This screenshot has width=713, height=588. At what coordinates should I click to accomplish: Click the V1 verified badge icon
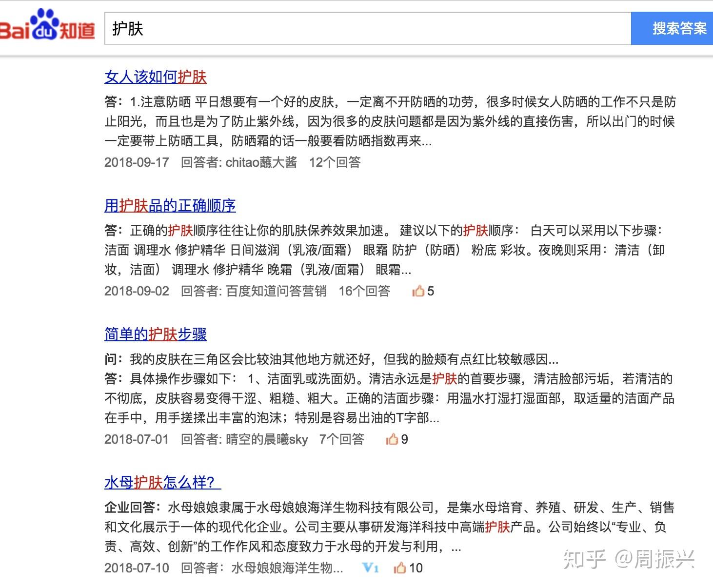371,568
